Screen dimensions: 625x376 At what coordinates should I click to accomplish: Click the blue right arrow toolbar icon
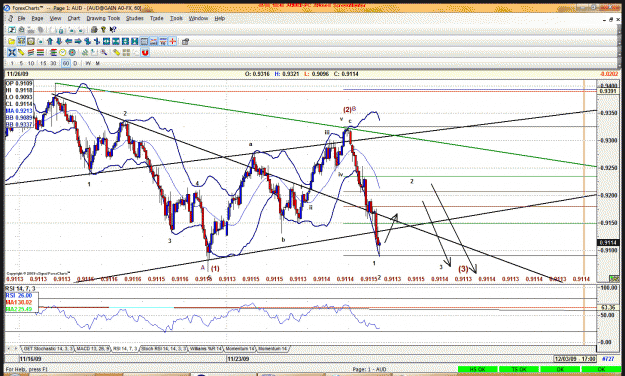(78, 41)
